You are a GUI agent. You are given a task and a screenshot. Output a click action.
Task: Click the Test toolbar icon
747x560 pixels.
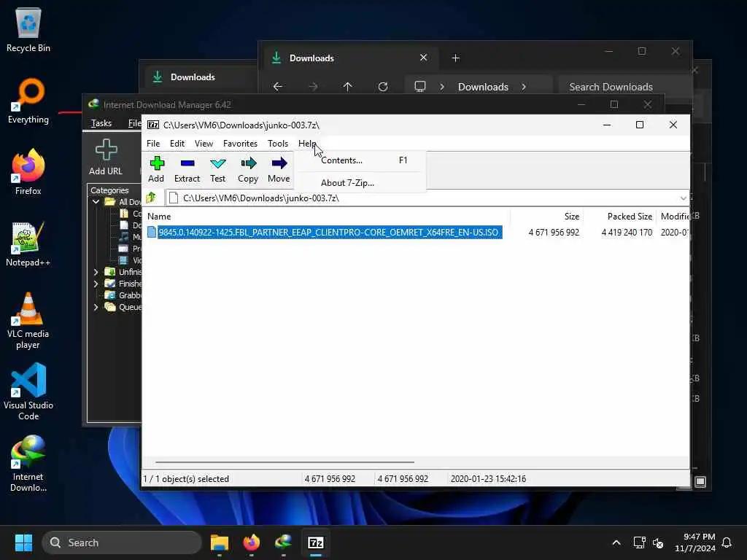point(217,169)
